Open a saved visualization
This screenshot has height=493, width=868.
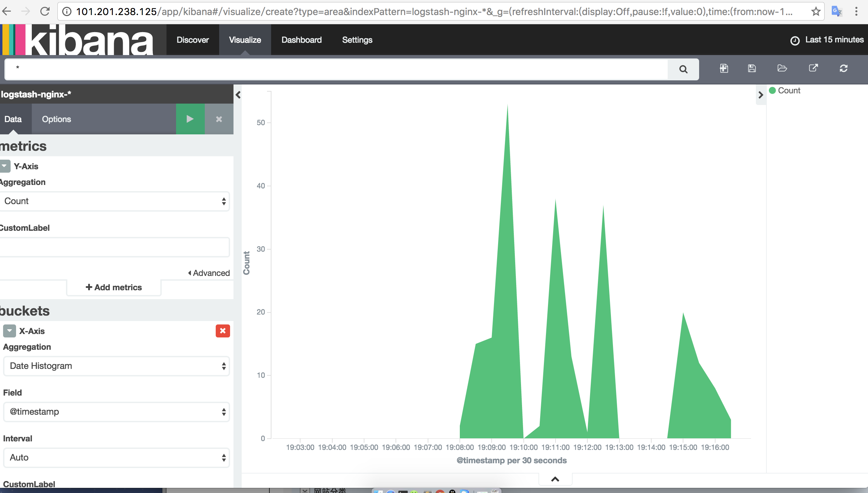click(x=782, y=68)
